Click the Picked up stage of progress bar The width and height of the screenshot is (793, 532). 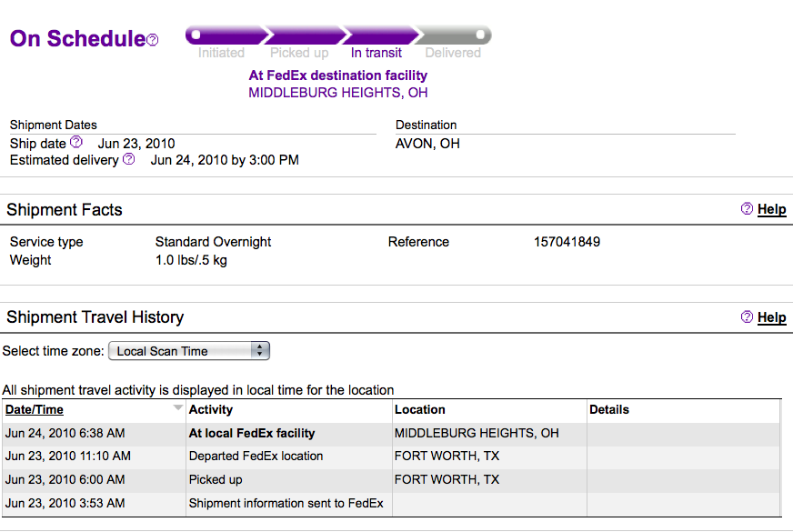[305, 35]
